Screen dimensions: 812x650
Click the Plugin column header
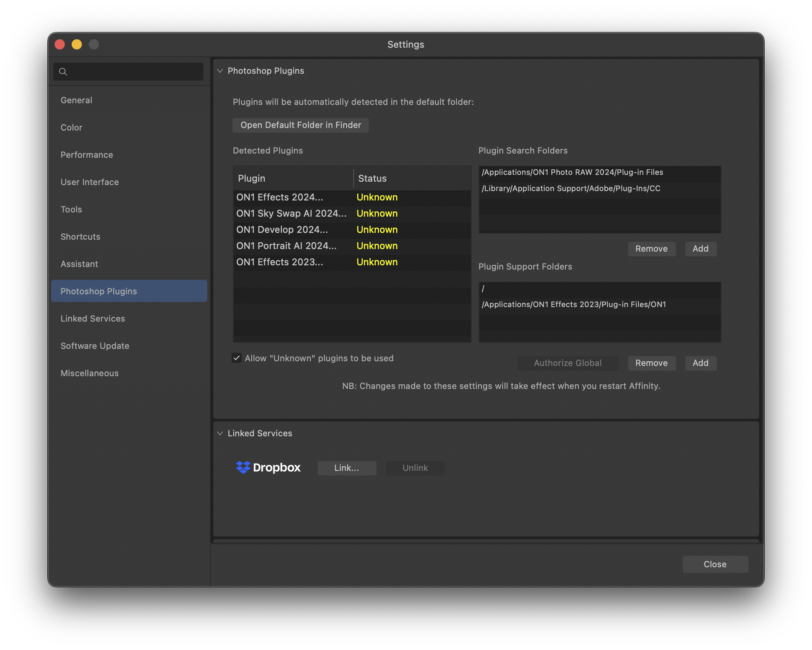(293, 178)
